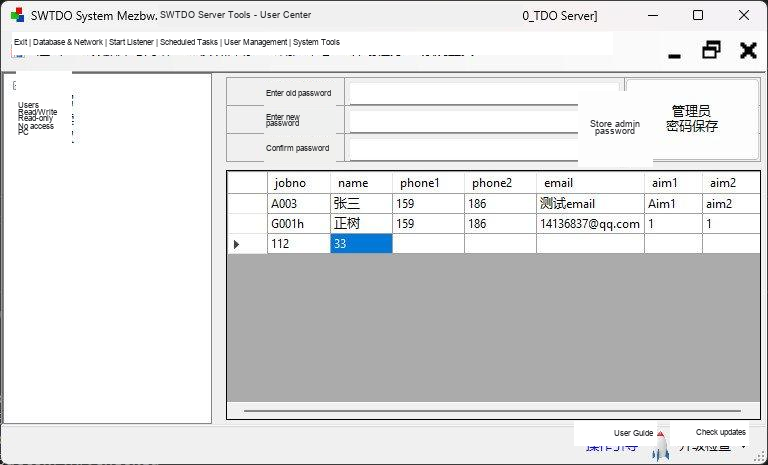The width and height of the screenshot is (768, 465).
Task: Click the empty email cell in 112 row
Action: [590, 244]
